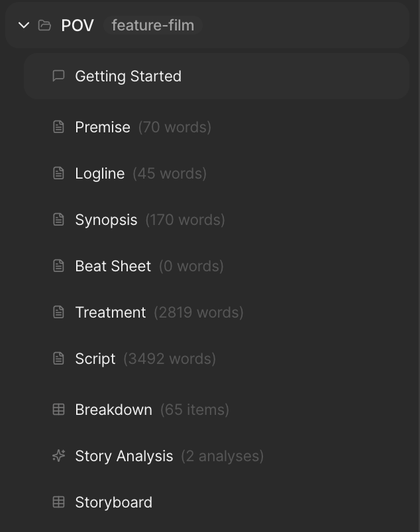Open the Treatment document
This screenshot has width=420, height=532.
point(111,312)
